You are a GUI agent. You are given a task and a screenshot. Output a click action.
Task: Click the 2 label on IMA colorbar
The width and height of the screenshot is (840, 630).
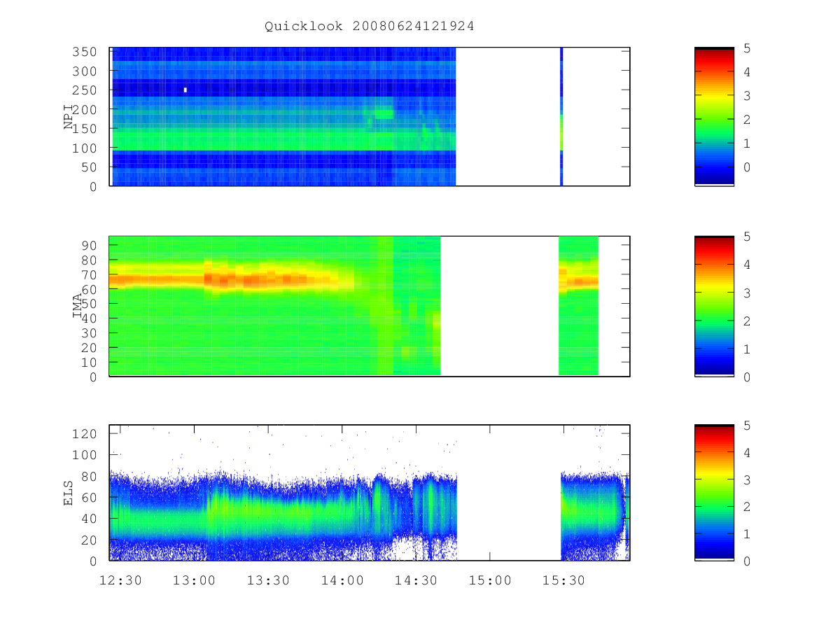click(747, 321)
